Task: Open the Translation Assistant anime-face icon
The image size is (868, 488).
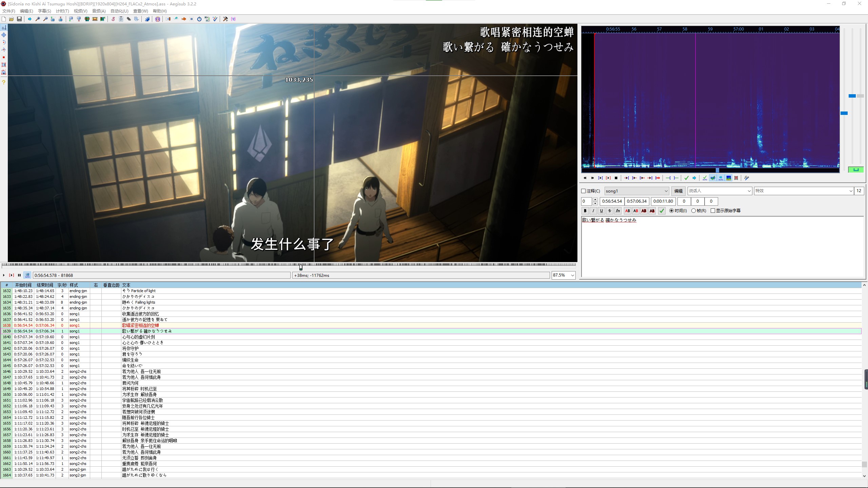Action: [x=158, y=19]
